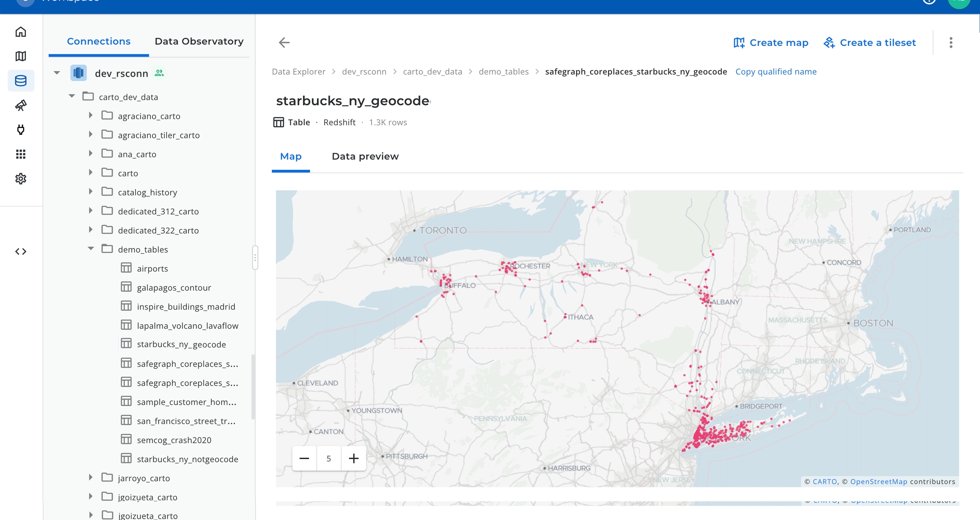Click the back arrow icon
The width and height of the screenshot is (980, 520).
284,42
